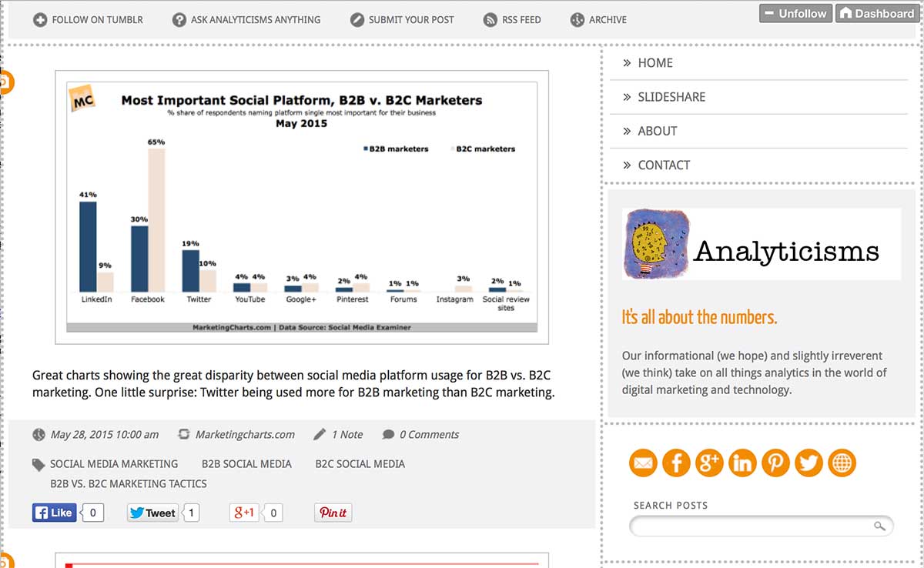The image size is (924, 568).
Task: Click the orange email icon
Action: 643,463
